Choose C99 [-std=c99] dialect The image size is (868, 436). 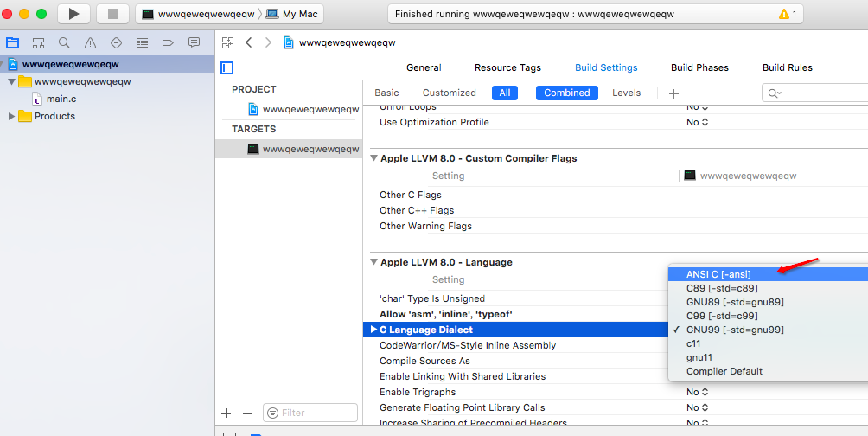point(769,316)
